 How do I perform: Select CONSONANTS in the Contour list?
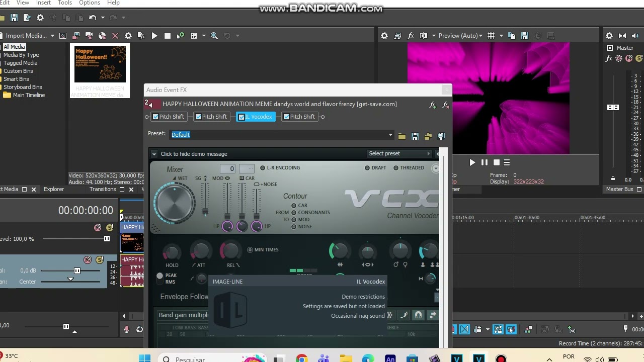(x=294, y=213)
